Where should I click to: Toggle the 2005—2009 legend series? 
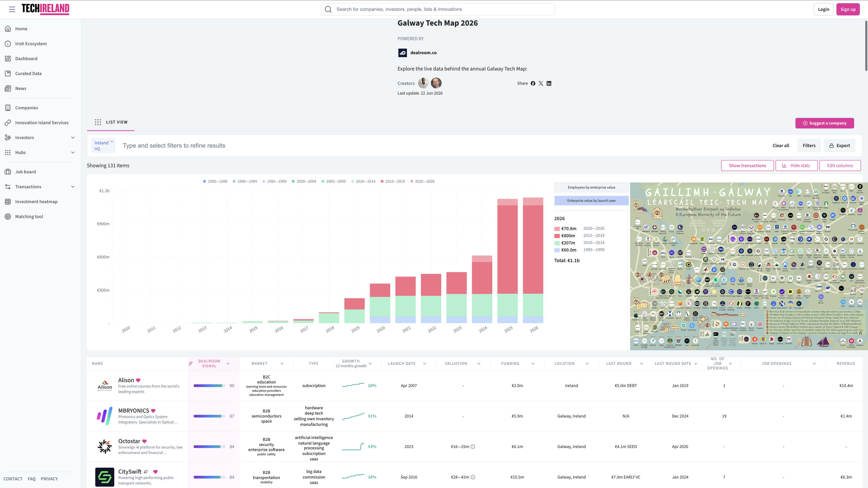click(x=334, y=181)
